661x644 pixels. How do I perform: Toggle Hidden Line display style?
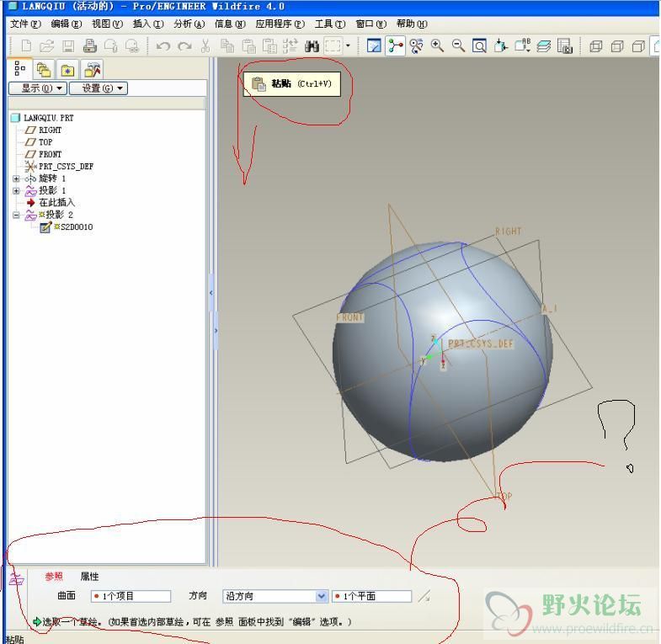pyautogui.click(x=617, y=45)
